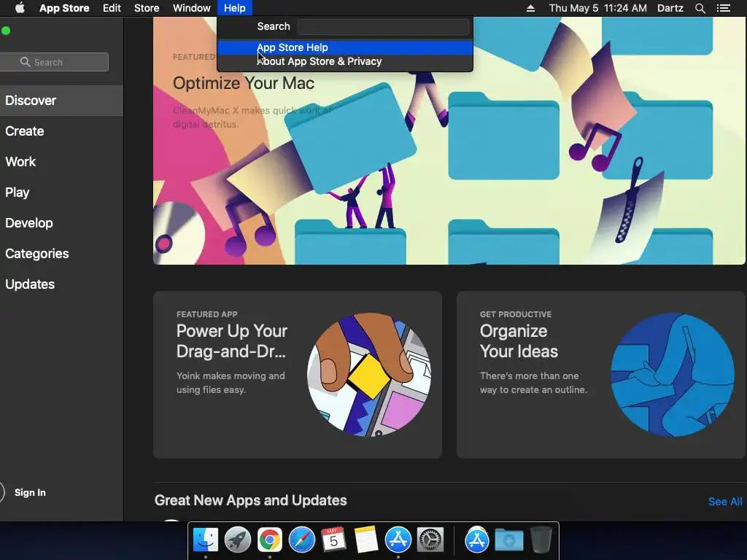747x560 pixels.
Task: Open the Downloads folder in Dock
Action: coord(508,540)
